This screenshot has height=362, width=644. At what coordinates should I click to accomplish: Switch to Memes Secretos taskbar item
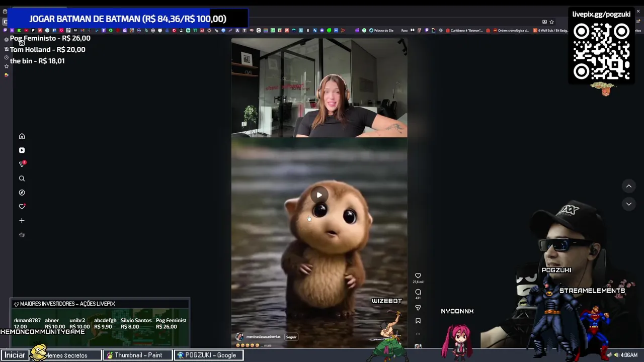[66, 355]
